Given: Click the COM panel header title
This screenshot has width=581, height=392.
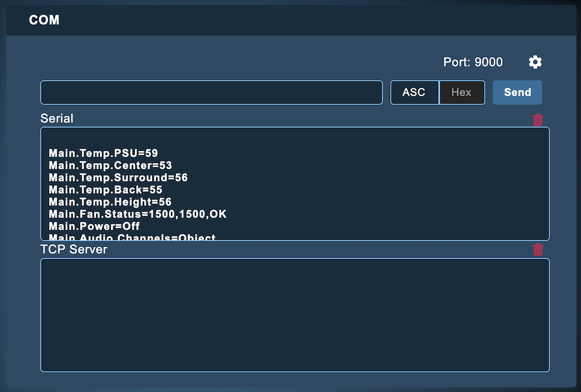Looking at the screenshot, I should pos(44,20).
